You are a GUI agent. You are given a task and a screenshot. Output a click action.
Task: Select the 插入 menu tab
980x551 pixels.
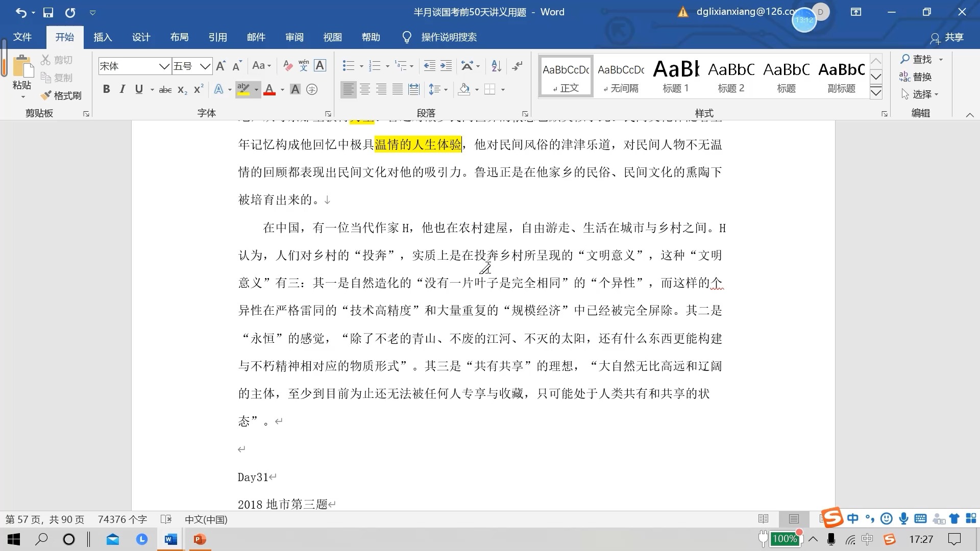coord(103,37)
